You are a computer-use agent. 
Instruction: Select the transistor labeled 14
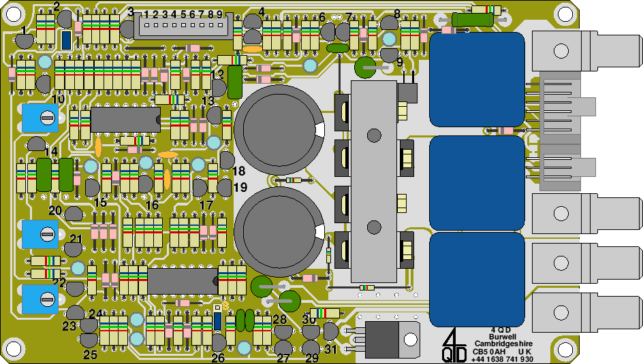[x=35, y=144]
